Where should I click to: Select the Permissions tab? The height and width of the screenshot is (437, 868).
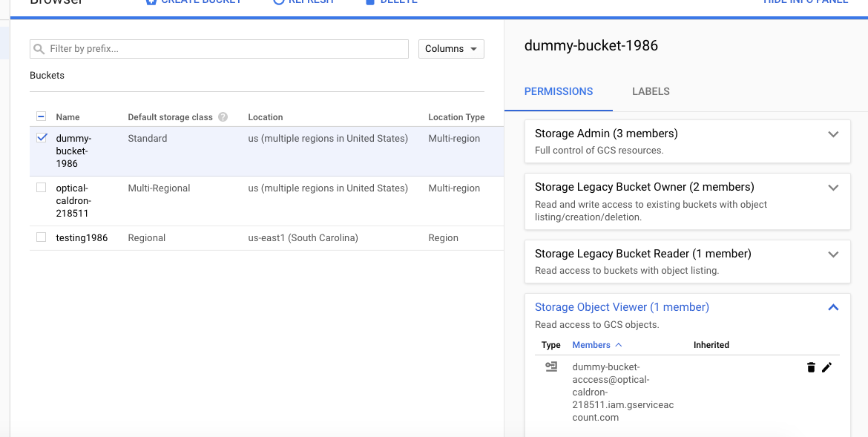point(559,91)
